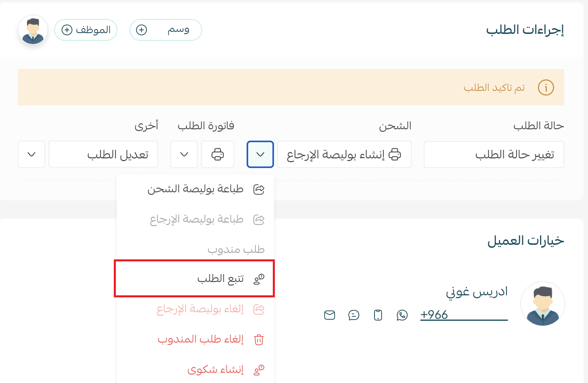The width and height of the screenshot is (588, 383).
Task: Click the plus icon on the وسم tag button
Action: click(x=142, y=30)
